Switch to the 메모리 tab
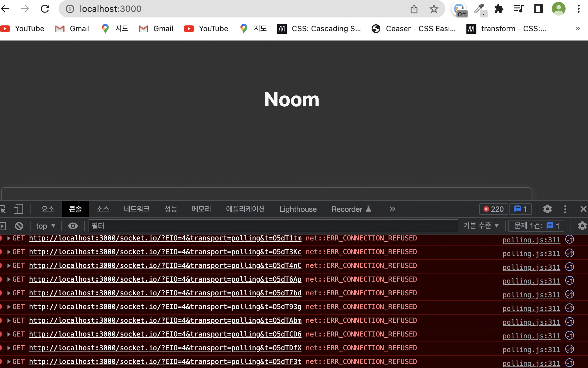This screenshot has height=368, width=588. (x=201, y=209)
